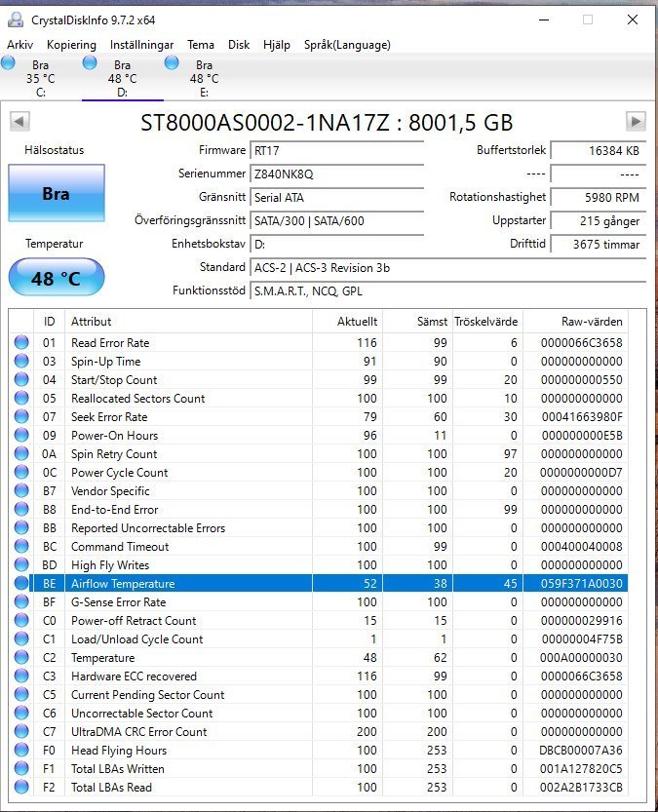Screen dimensions: 658x812
Task: Go to previous disk with left arrow
Action: tap(19, 122)
